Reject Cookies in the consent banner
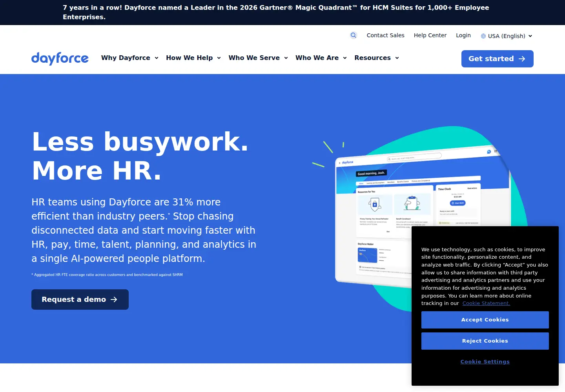 click(485, 341)
